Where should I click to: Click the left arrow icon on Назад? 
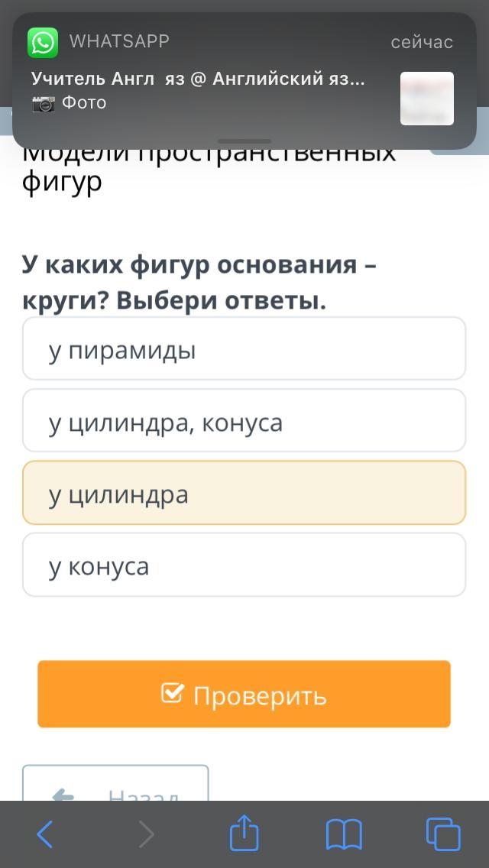[63, 795]
